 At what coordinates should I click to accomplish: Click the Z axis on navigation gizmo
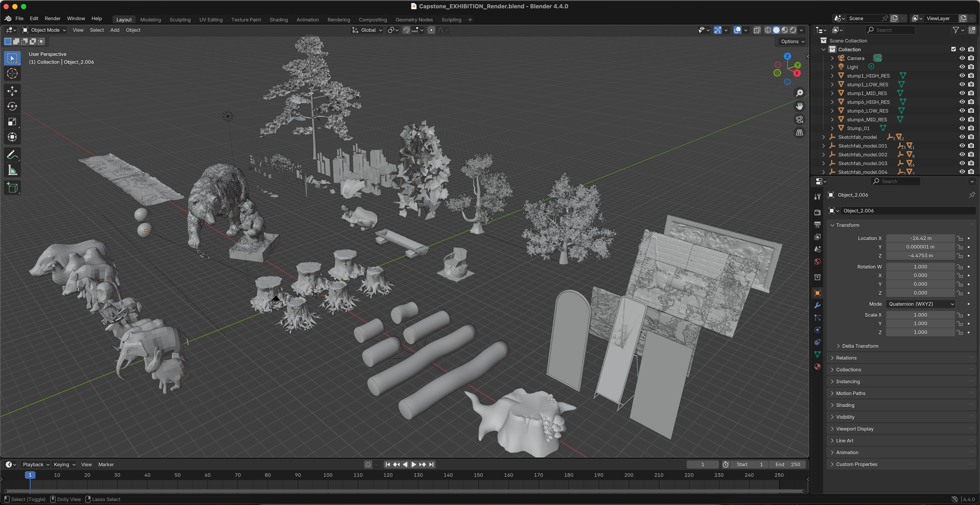(787, 56)
